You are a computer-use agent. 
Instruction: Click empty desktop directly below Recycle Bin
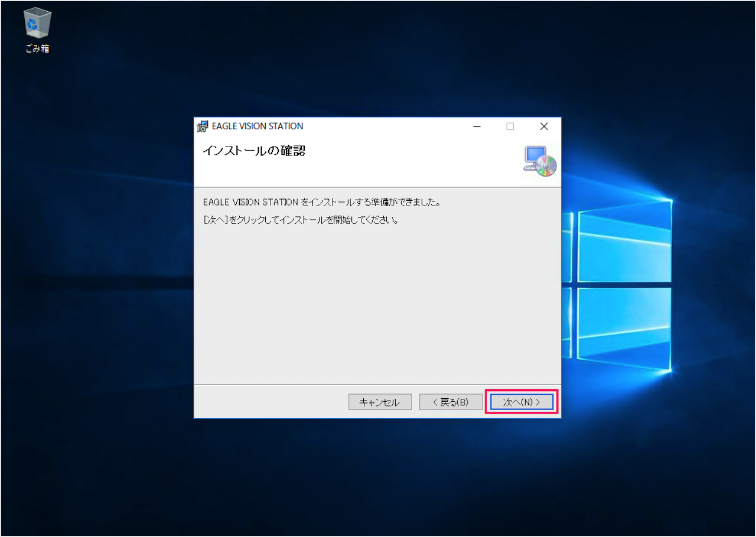pyautogui.click(x=37, y=118)
